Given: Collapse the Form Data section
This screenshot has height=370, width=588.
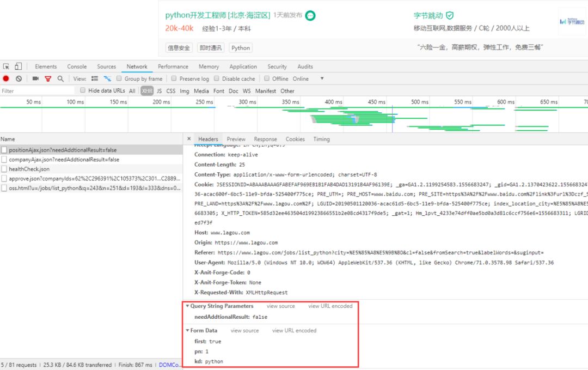Looking at the screenshot, I should (x=187, y=331).
